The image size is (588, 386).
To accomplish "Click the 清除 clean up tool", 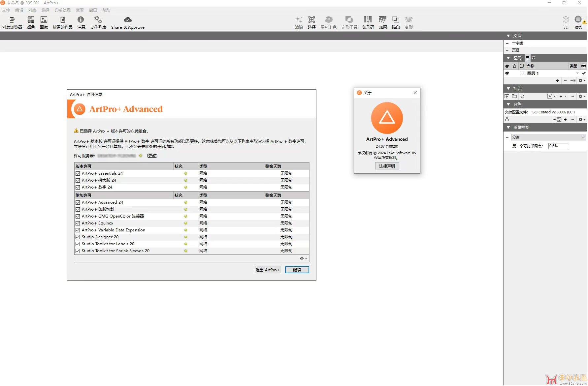I will click(299, 23).
